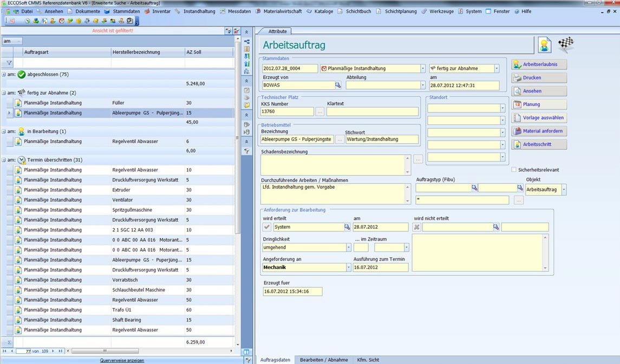620x364 pixels.
Task: Click the Herstellerbezeichnung column header
Action: tap(148, 52)
